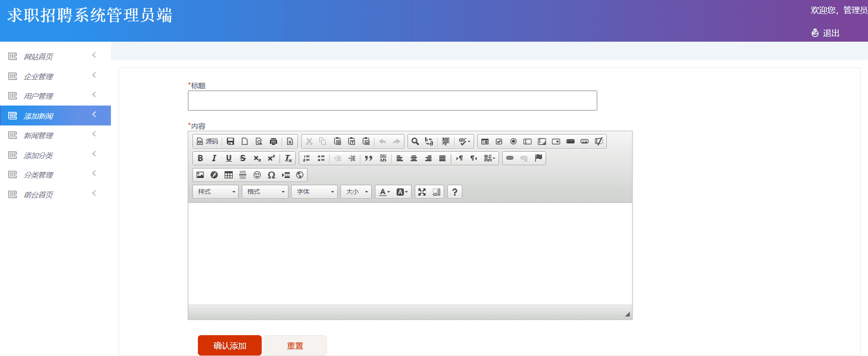Click Paste as plain text icon
This screenshot has width=868, height=356.
point(352,141)
